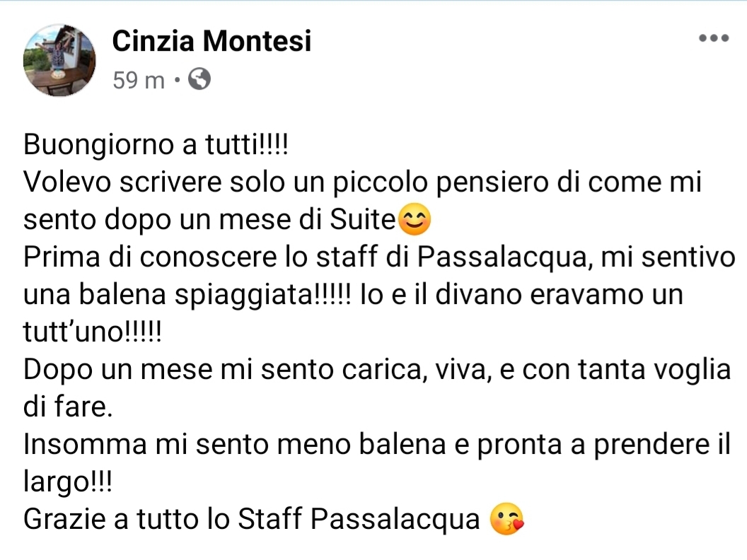Click the 59 m post timestamp
Image resolution: width=747 pixels, height=560 pixels.
click(x=139, y=79)
